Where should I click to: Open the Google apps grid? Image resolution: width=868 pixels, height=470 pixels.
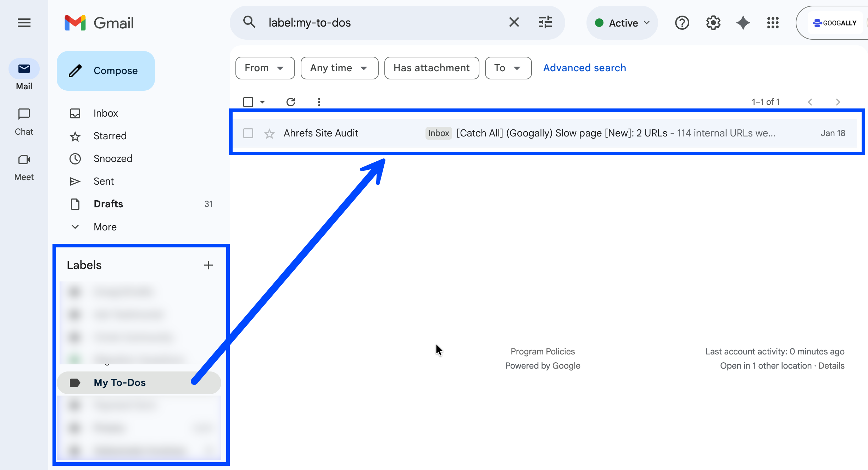[773, 23]
